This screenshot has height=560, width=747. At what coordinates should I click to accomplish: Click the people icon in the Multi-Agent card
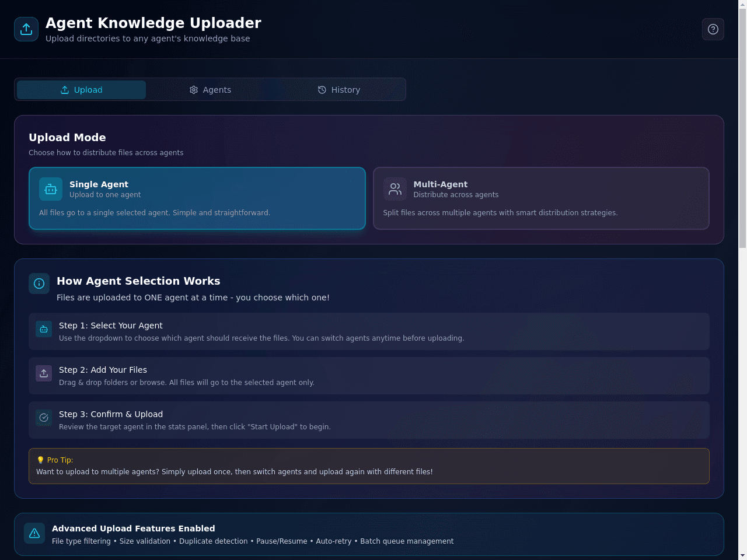pos(395,189)
